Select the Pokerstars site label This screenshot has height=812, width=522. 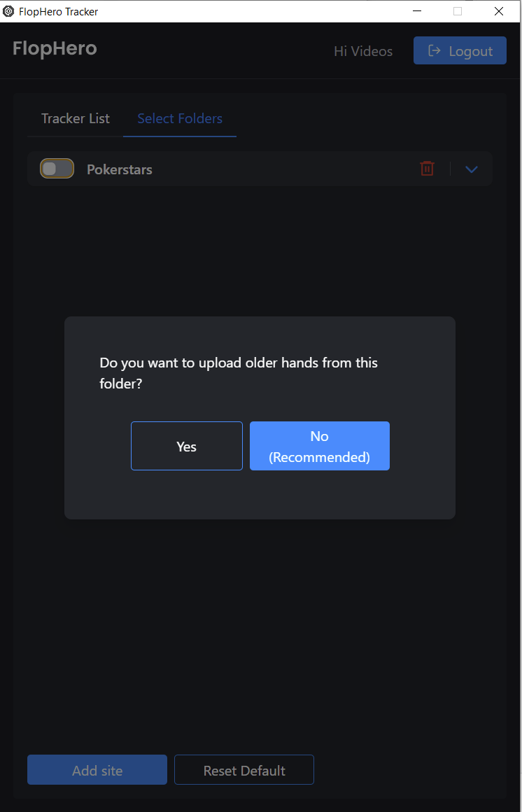point(120,169)
